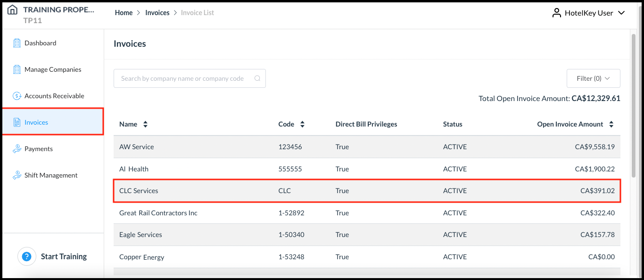Image resolution: width=644 pixels, height=280 pixels.
Task: Sort the table by the Name column arrows
Action: click(144, 124)
